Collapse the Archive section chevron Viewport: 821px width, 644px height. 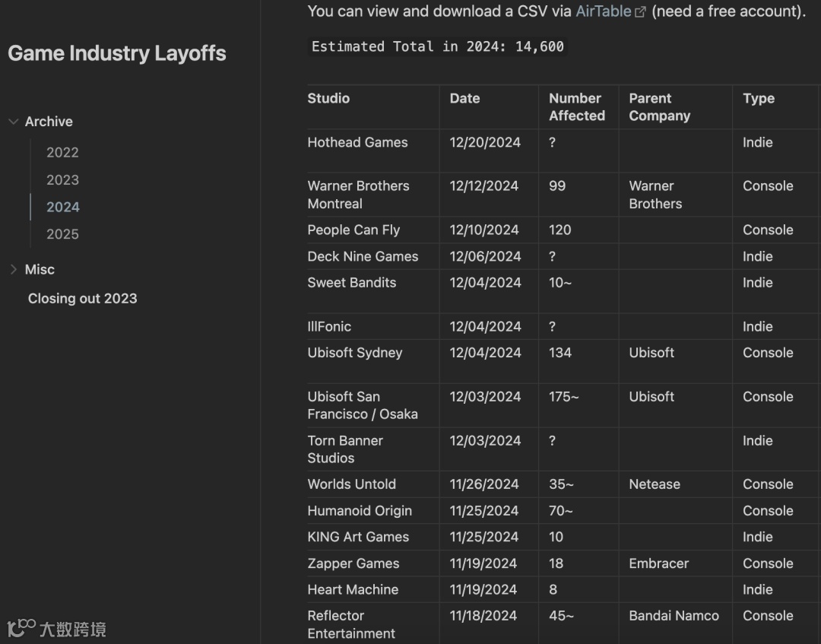tap(14, 122)
